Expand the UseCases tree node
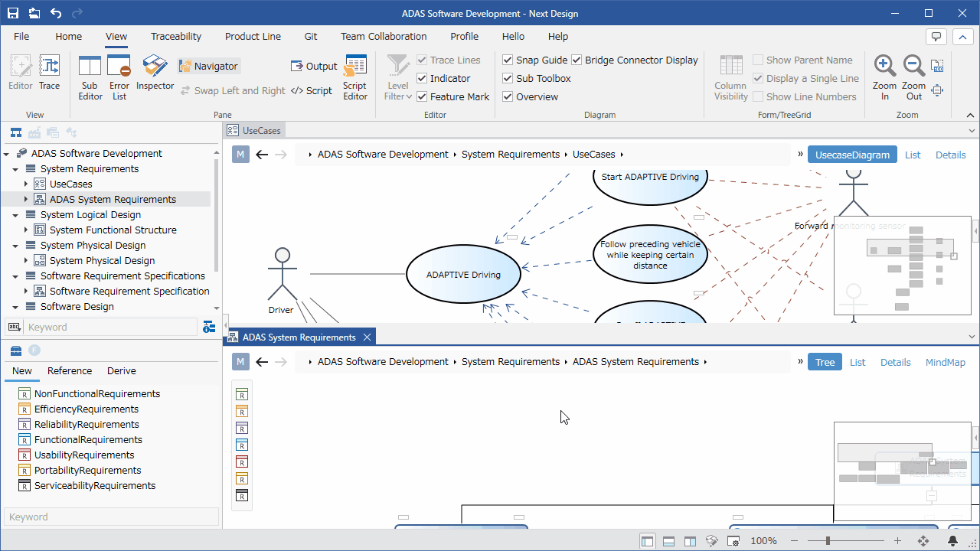This screenshot has width=980, height=551. (x=25, y=184)
